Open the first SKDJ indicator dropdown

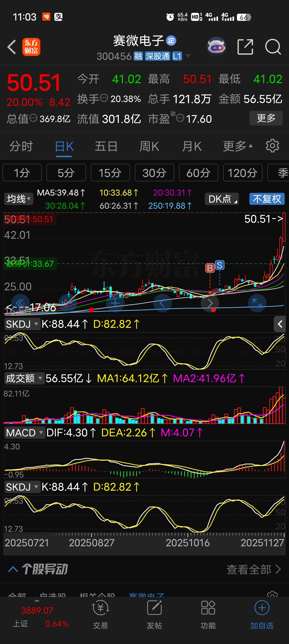22,324
